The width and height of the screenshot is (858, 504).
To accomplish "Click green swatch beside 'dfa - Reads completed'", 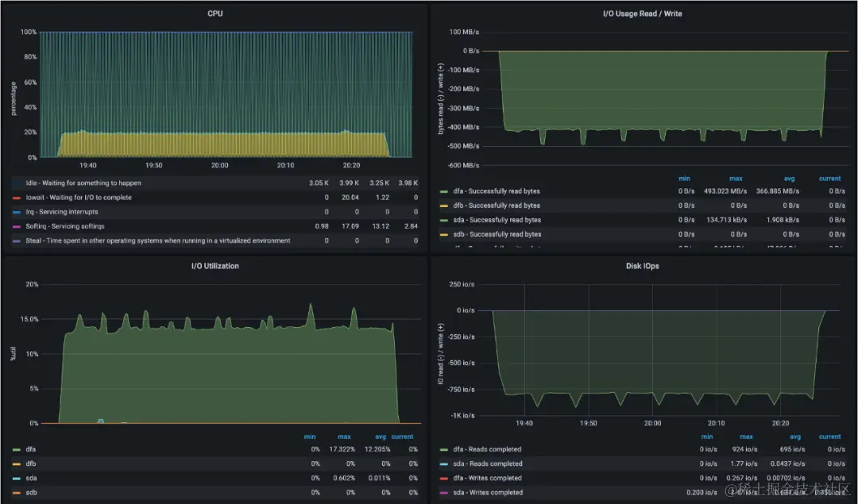I will pyautogui.click(x=444, y=450).
